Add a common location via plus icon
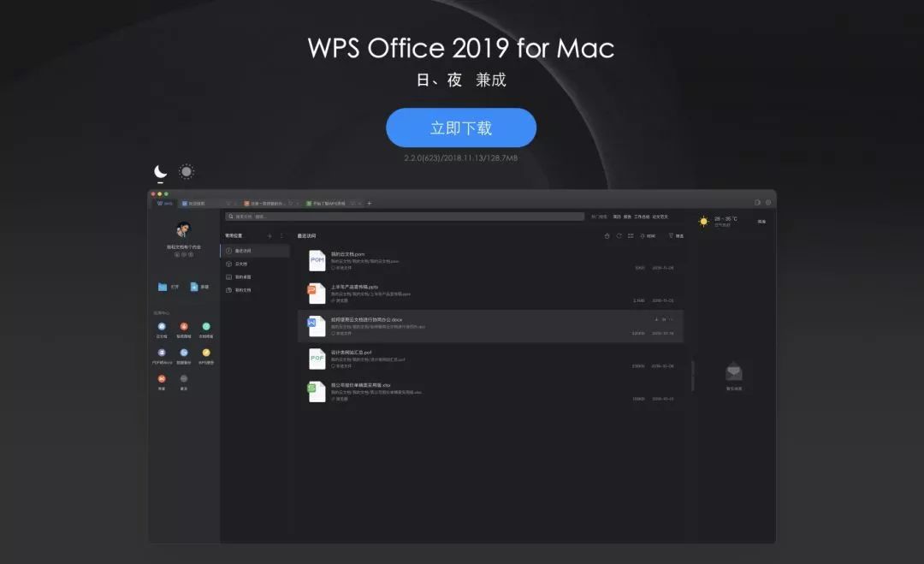This screenshot has height=564, width=924. [x=269, y=235]
